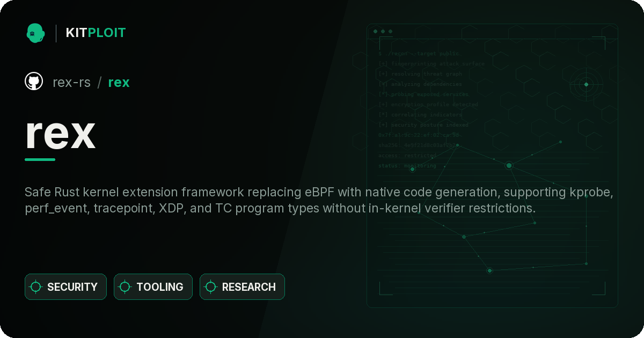Click the large rex title heading
Viewport: 644px width, 338px height.
coord(60,133)
